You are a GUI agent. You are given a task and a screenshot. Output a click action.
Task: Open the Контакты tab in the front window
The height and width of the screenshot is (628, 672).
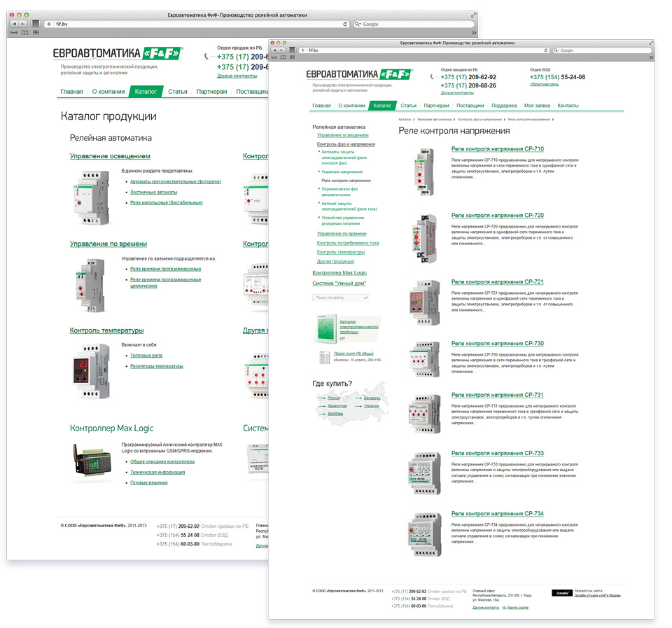[x=568, y=106]
